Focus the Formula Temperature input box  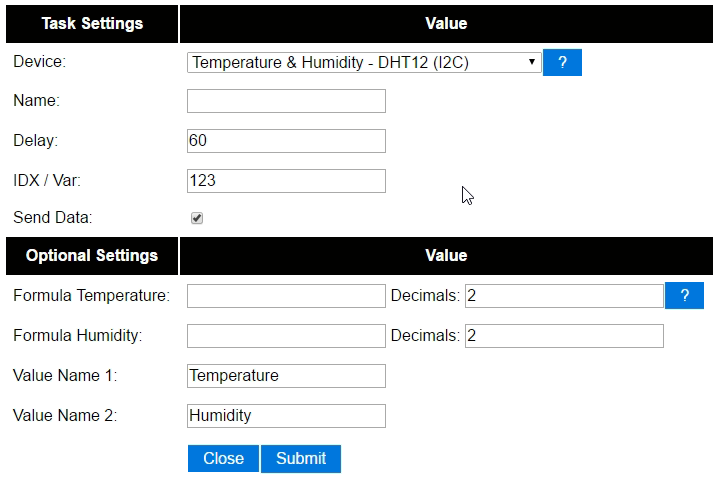pyautogui.click(x=286, y=296)
